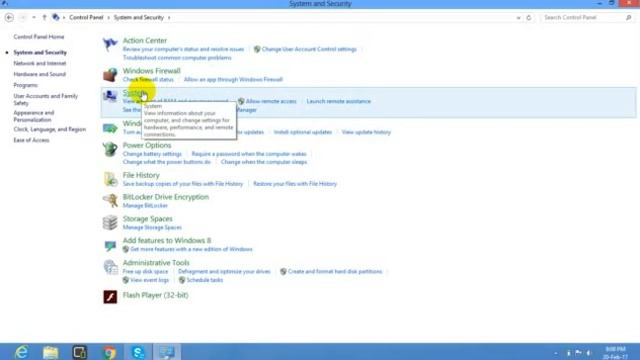This screenshot has height=360, width=640.
Task: Click the Action Center flag icon
Action: pos(110,43)
